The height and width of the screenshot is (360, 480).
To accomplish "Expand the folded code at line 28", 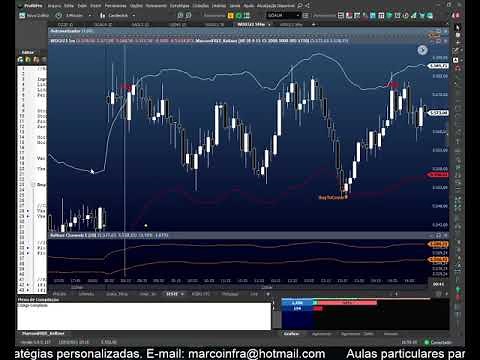I will click(x=28, y=211).
